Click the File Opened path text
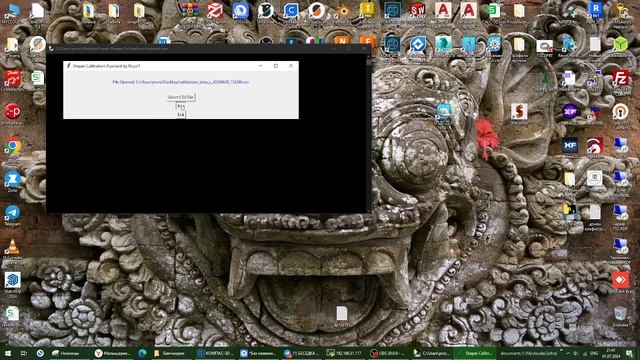 tap(180, 82)
